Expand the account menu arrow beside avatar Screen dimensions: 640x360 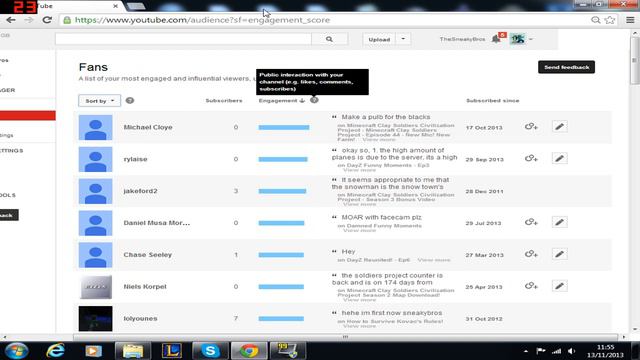click(531, 39)
